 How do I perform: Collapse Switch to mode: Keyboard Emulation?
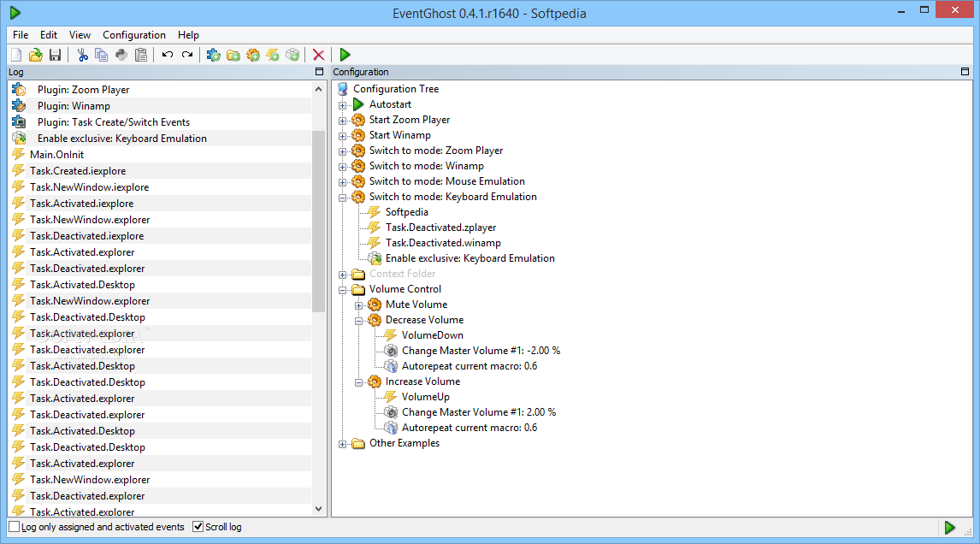(x=343, y=198)
